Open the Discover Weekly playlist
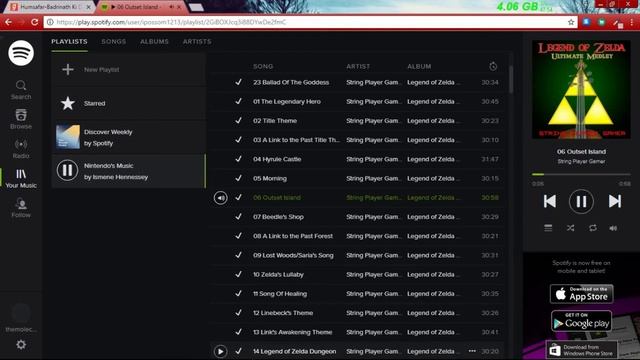The image size is (640, 360). [129, 138]
